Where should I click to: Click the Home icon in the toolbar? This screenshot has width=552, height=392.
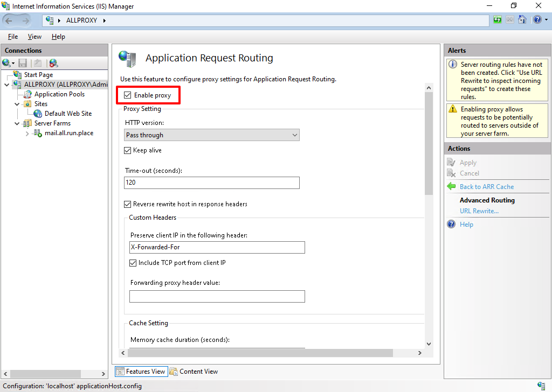[522, 20]
